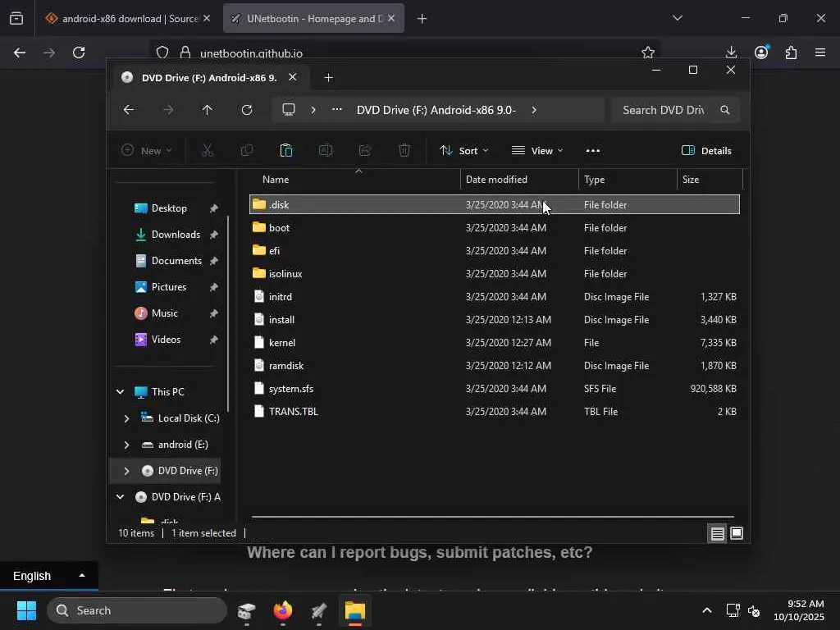The image size is (840, 630).
Task: Open the taskbar clock showing 9:52 AM
Action: click(x=799, y=610)
